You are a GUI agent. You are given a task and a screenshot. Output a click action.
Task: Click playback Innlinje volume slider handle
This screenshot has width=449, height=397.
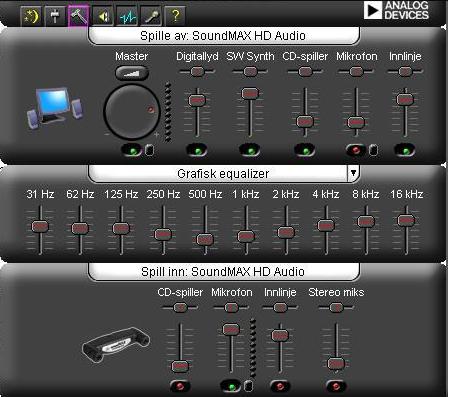coord(405,99)
